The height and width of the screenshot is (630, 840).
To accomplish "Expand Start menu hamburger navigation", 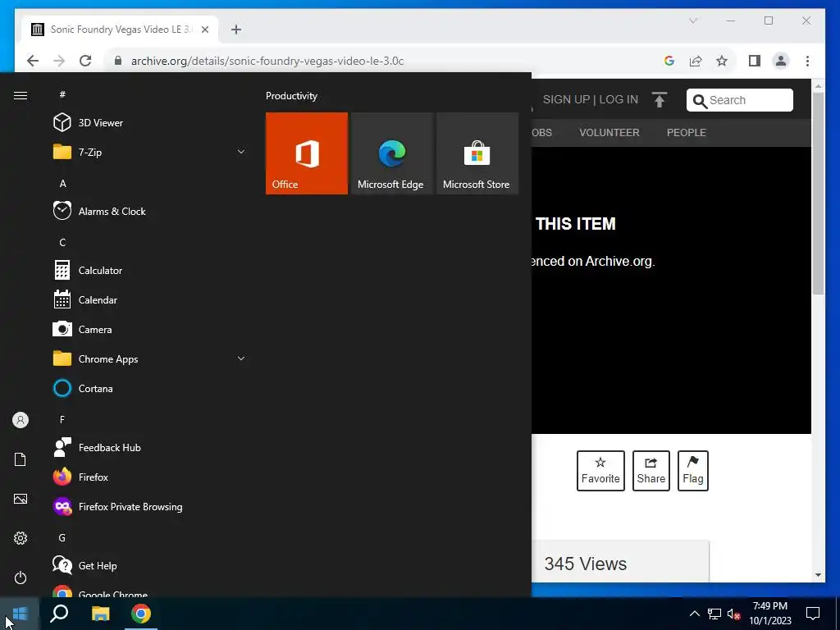I will coord(21,95).
